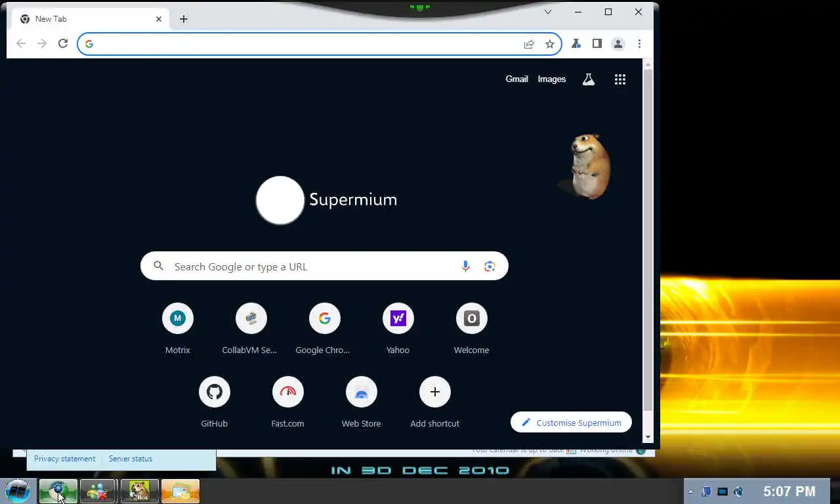840x504 pixels.
Task: Click the Server status link in background window
Action: click(x=131, y=459)
